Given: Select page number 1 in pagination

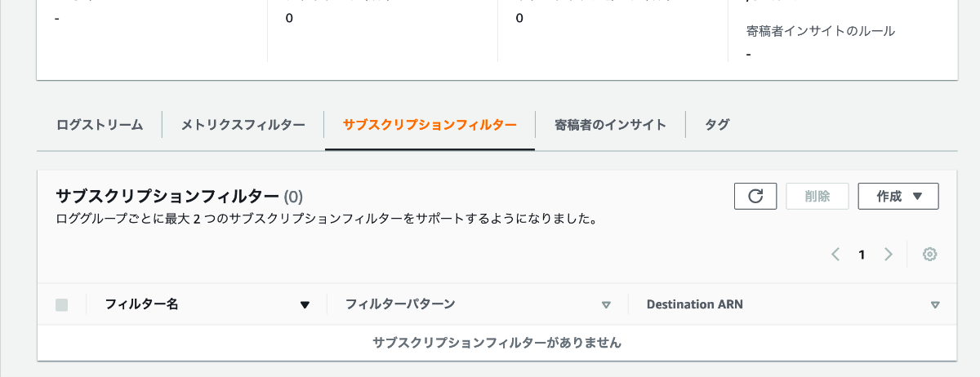Looking at the screenshot, I should 862,255.
